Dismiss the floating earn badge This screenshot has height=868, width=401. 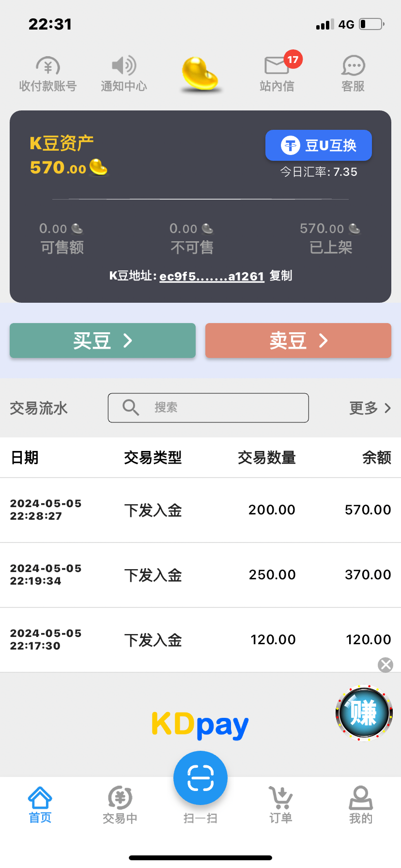pyautogui.click(x=386, y=665)
